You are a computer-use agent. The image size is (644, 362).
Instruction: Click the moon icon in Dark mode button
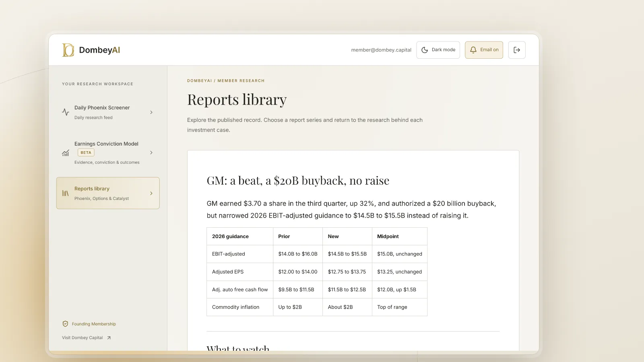tap(425, 50)
